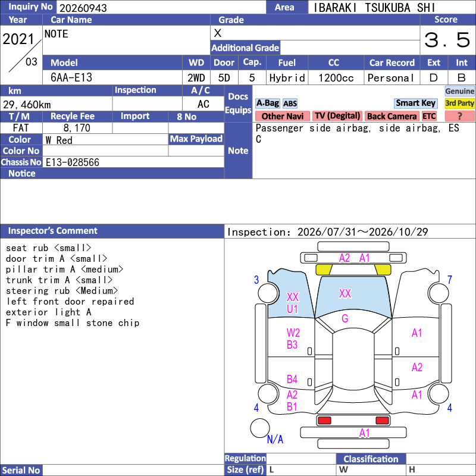This screenshot has width=476, height=476.
Task: Select the Smart Key badge
Action: (415, 103)
